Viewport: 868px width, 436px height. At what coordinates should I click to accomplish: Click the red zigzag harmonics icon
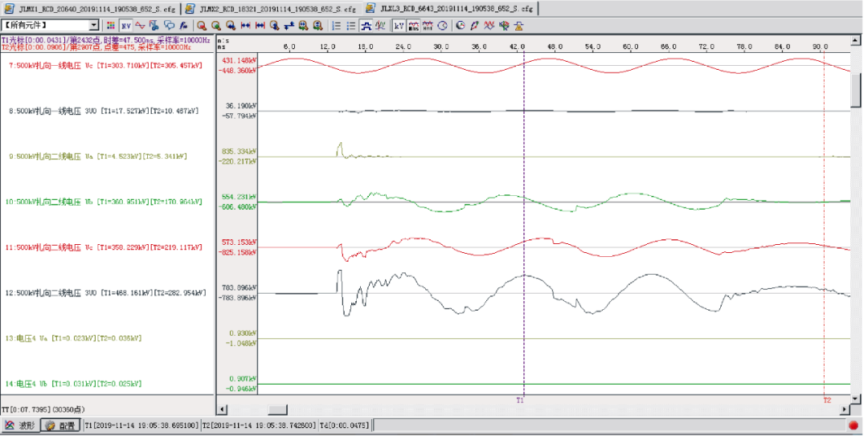click(x=489, y=26)
